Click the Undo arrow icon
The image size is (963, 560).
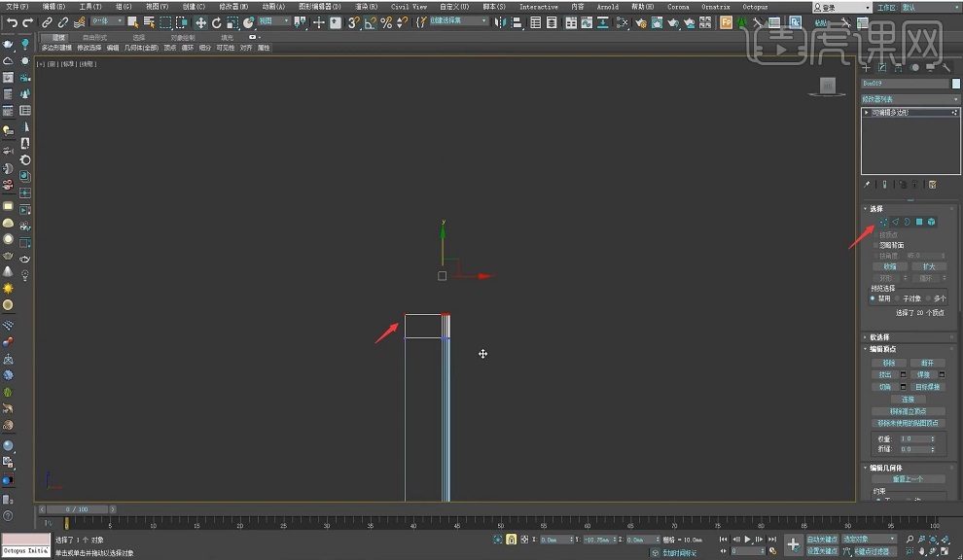click(12, 21)
